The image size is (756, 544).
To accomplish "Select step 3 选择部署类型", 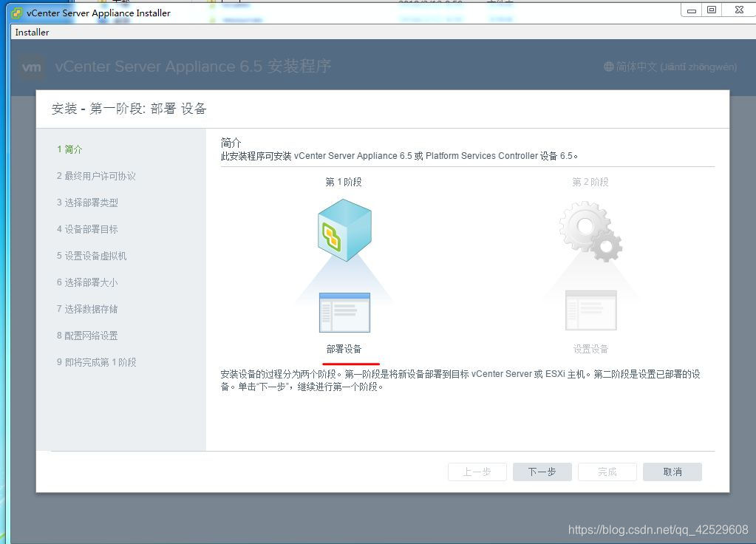I will point(87,203).
